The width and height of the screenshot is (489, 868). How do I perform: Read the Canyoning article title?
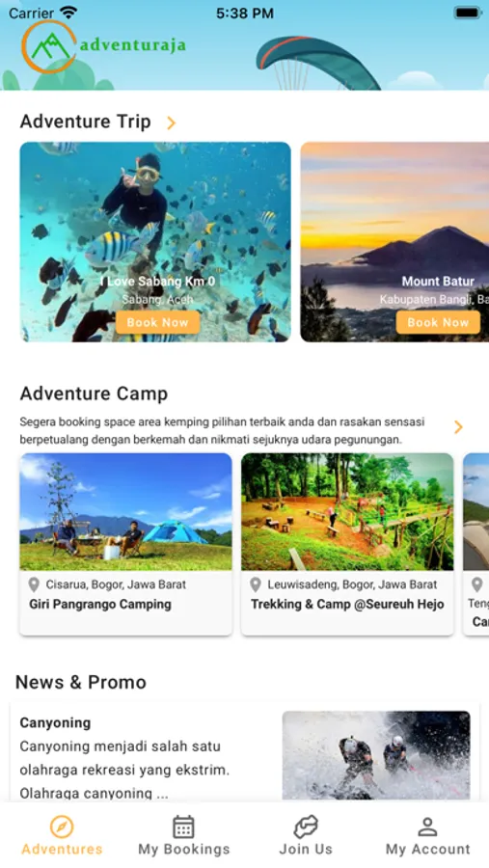(55, 723)
